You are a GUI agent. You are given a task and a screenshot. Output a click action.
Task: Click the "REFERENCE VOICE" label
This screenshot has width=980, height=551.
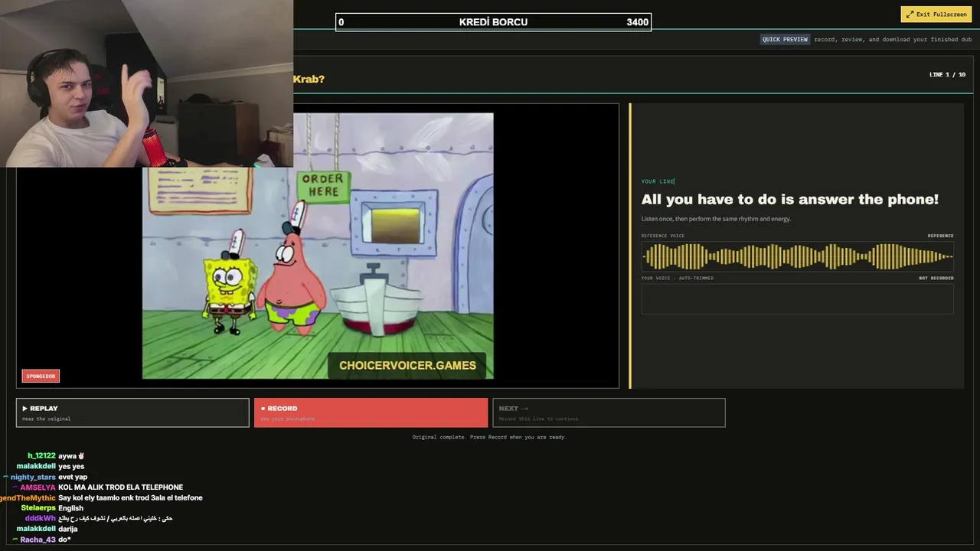tap(663, 236)
